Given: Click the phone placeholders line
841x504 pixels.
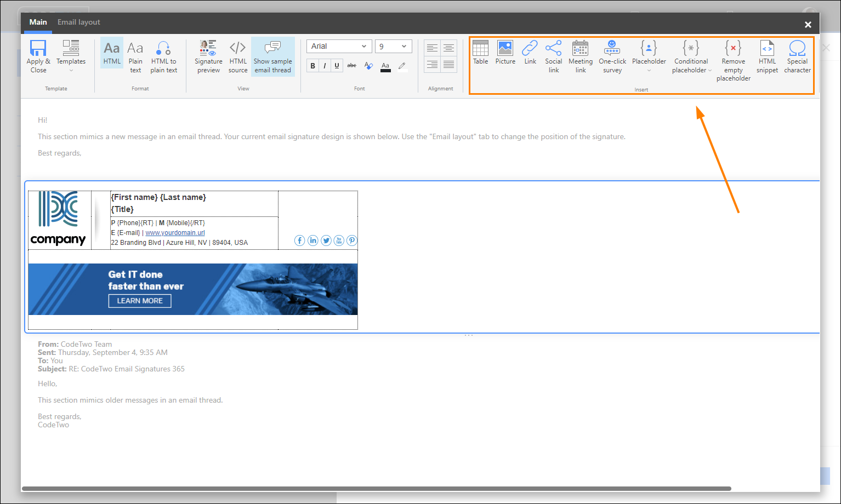Looking at the screenshot, I should (158, 223).
